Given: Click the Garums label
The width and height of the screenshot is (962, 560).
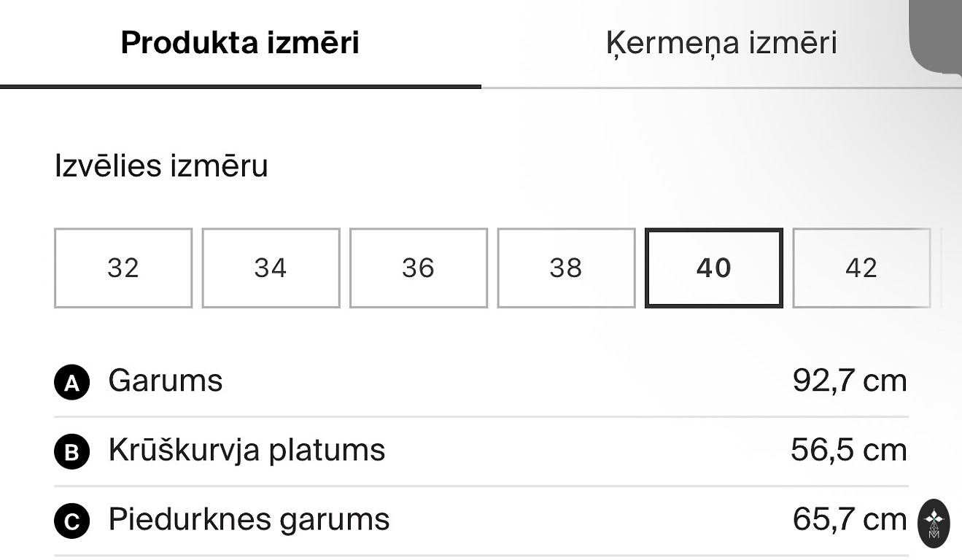Looking at the screenshot, I should click(166, 381).
